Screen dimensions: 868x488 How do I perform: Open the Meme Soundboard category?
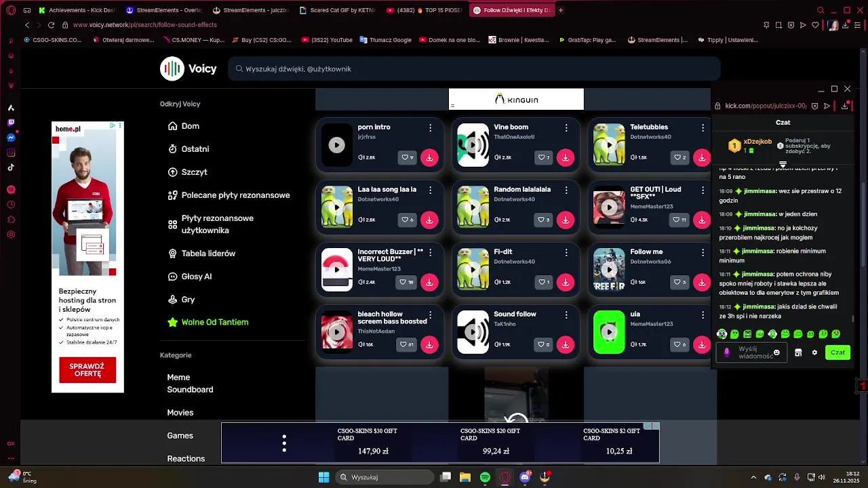point(190,384)
